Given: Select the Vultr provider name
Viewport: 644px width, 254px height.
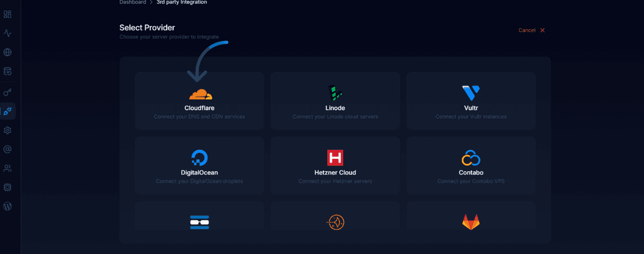Looking at the screenshot, I should pyautogui.click(x=471, y=108).
